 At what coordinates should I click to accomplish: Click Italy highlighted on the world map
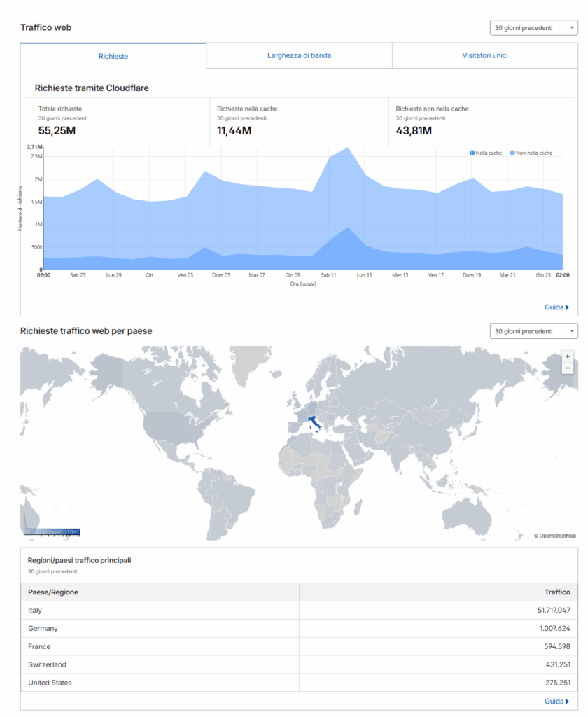click(315, 423)
